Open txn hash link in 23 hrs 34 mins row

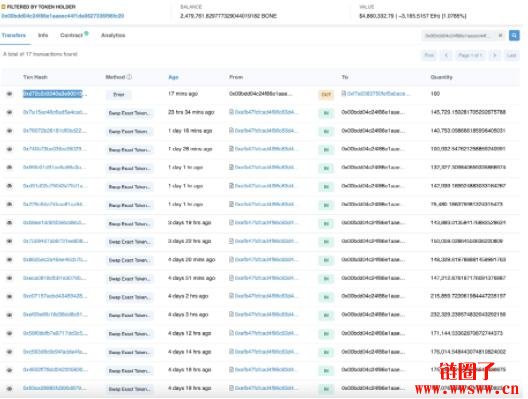point(55,112)
